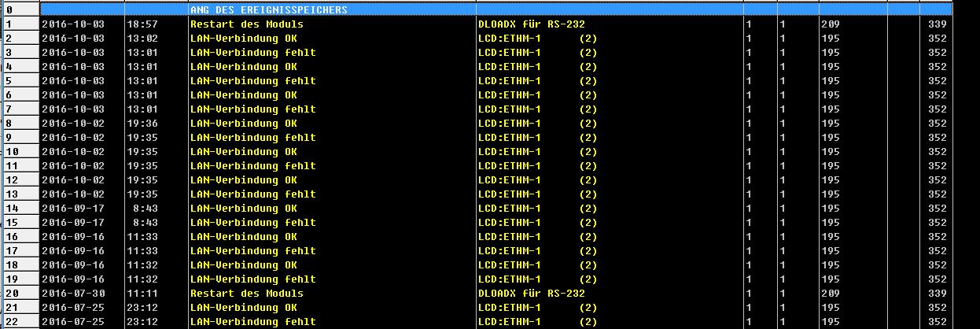Click the 352 value in row 12
This screenshot has height=329, width=980.
coord(937,180)
